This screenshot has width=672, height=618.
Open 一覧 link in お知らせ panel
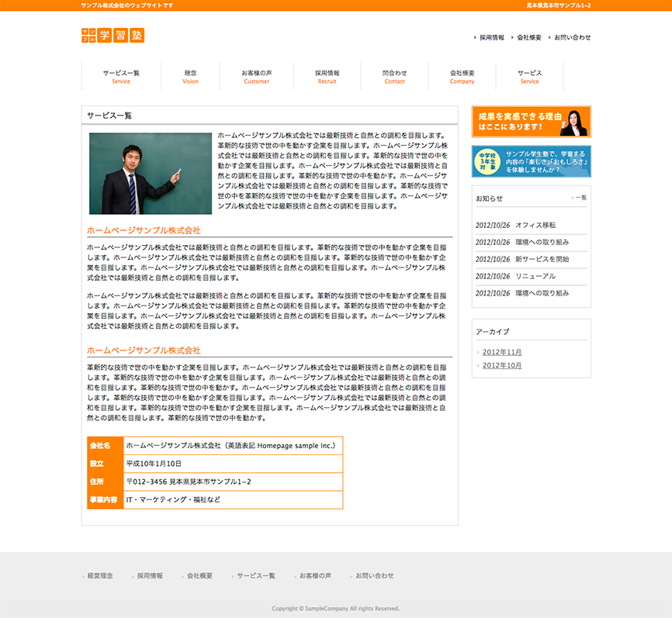pyautogui.click(x=580, y=198)
